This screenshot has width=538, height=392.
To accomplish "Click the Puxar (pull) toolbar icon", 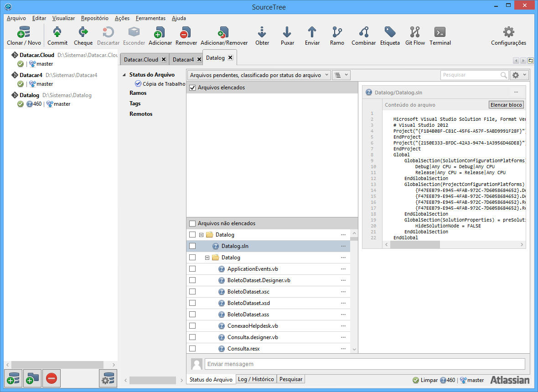I will coord(287,32).
